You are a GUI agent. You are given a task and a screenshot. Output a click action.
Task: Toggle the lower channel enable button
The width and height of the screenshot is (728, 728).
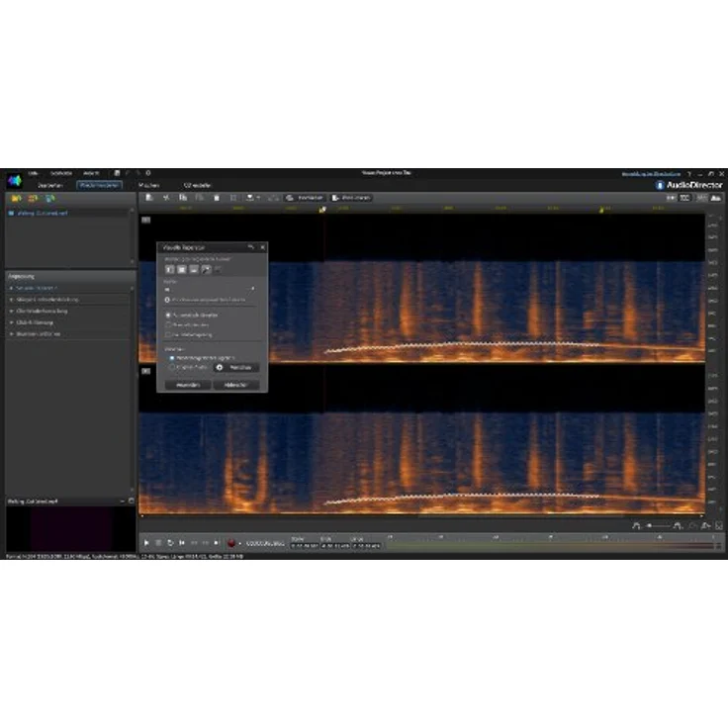(x=145, y=371)
